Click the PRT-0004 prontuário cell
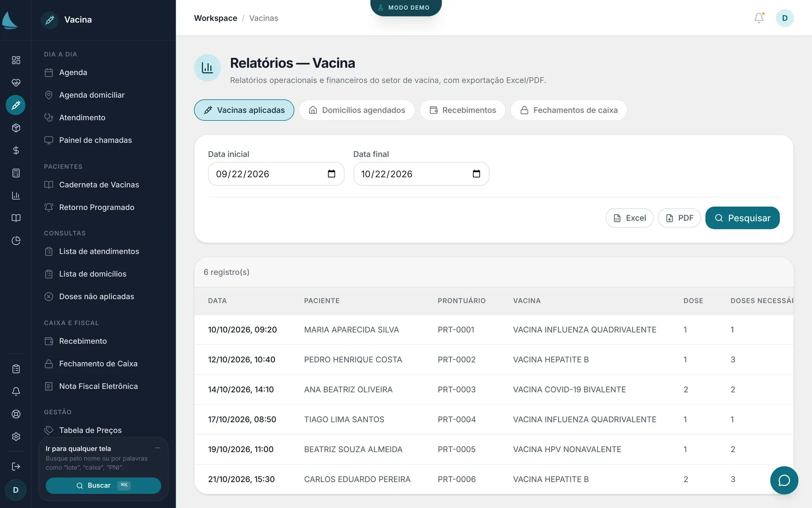This screenshot has width=812, height=508. point(456,420)
